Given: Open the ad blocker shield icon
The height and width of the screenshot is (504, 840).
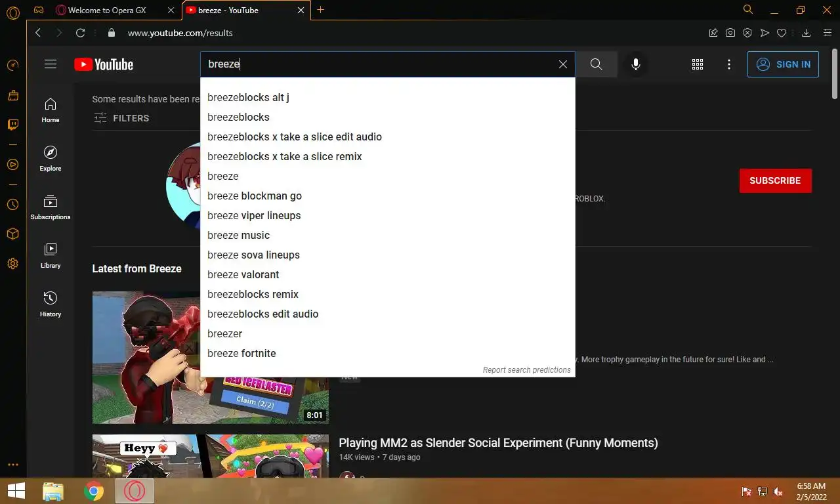Looking at the screenshot, I should click(x=747, y=33).
